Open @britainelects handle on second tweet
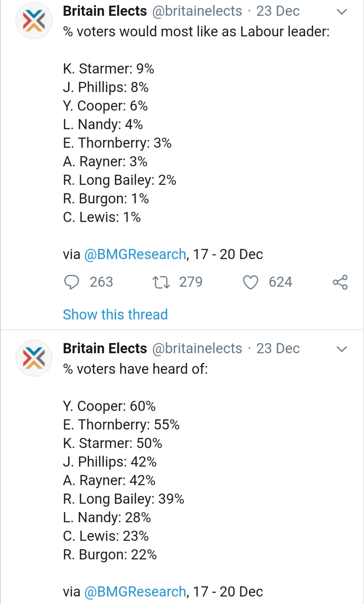364x604 pixels. pyautogui.click(x=197, y=349)
